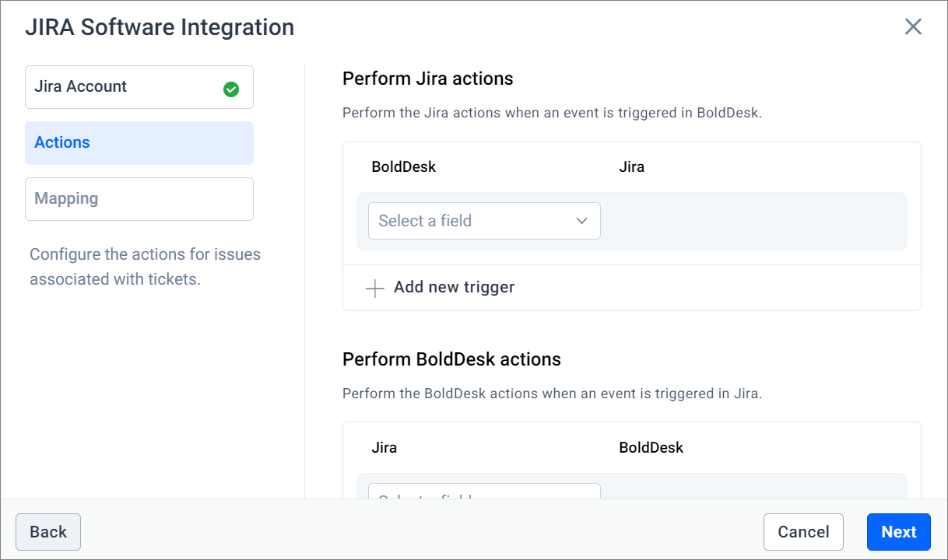This screenshot has width=948, height=560.
Task: Open the Jira Account step
Action: [139, 87]
